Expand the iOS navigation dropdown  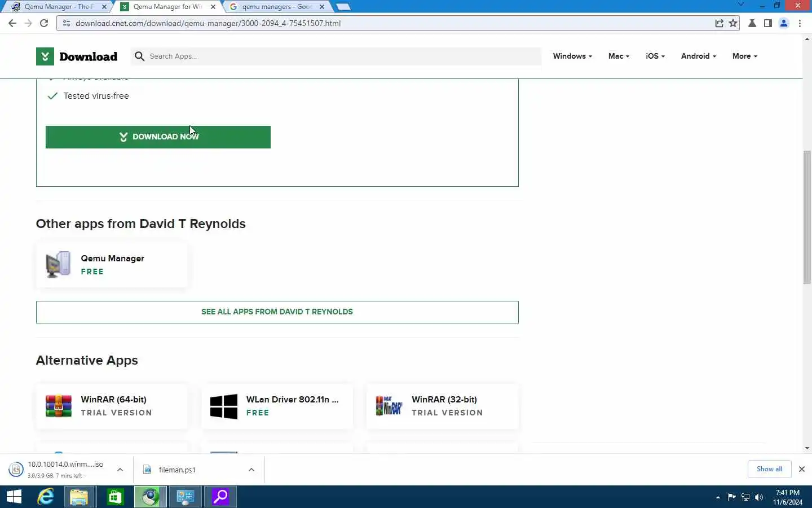click(x=655, y=56)
